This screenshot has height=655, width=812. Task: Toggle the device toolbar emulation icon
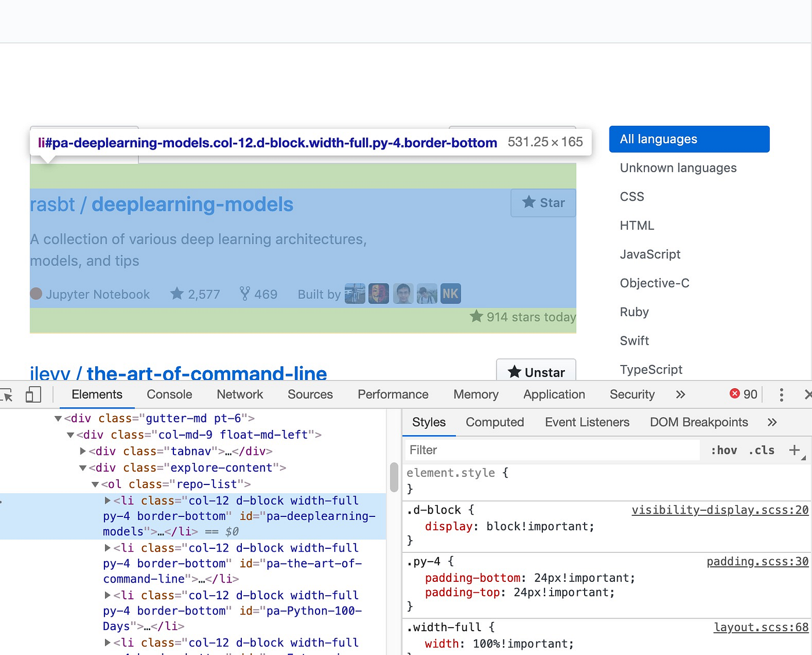(x=33, y=395)
